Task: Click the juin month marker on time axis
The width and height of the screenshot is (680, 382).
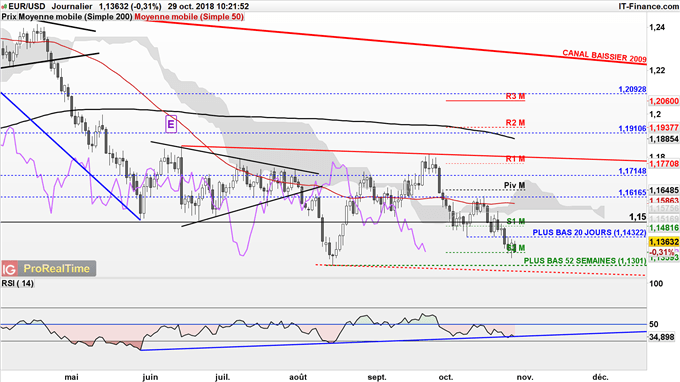Action: 150,377
